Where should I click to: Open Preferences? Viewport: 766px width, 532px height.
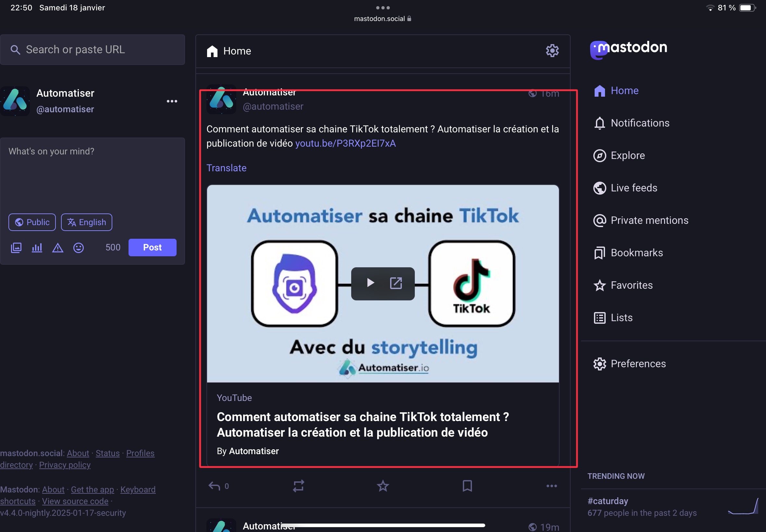click(x=630, y=364)
